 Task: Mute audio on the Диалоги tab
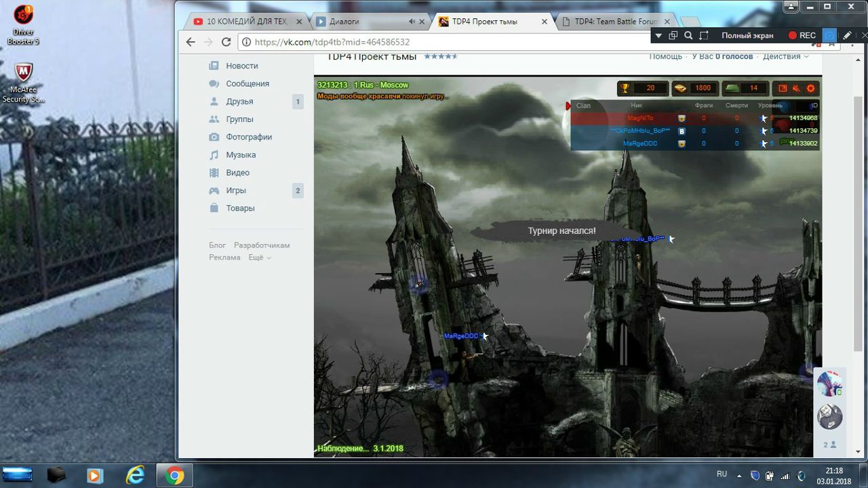click(x=412, y=22)
